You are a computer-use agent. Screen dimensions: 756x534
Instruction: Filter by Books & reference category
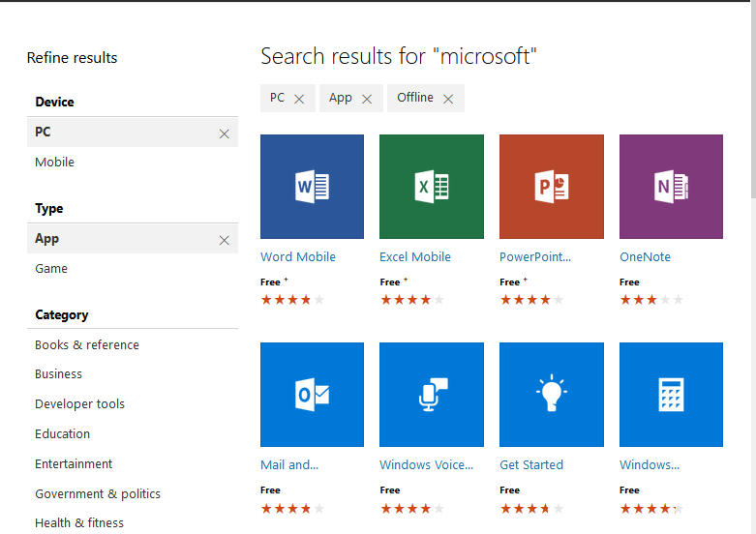pyautogui.click(x=87, y=345)
